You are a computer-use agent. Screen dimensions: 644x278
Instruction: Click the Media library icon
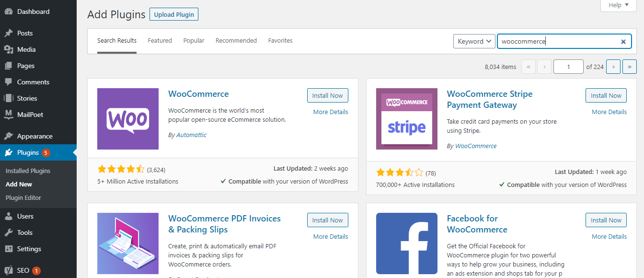pyautogui.click(x=9, y=49)
